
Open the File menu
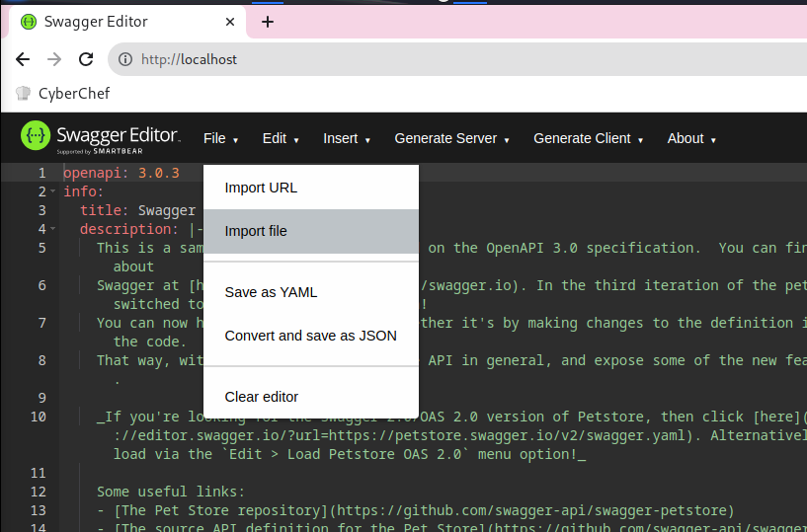tap(221, 138)
